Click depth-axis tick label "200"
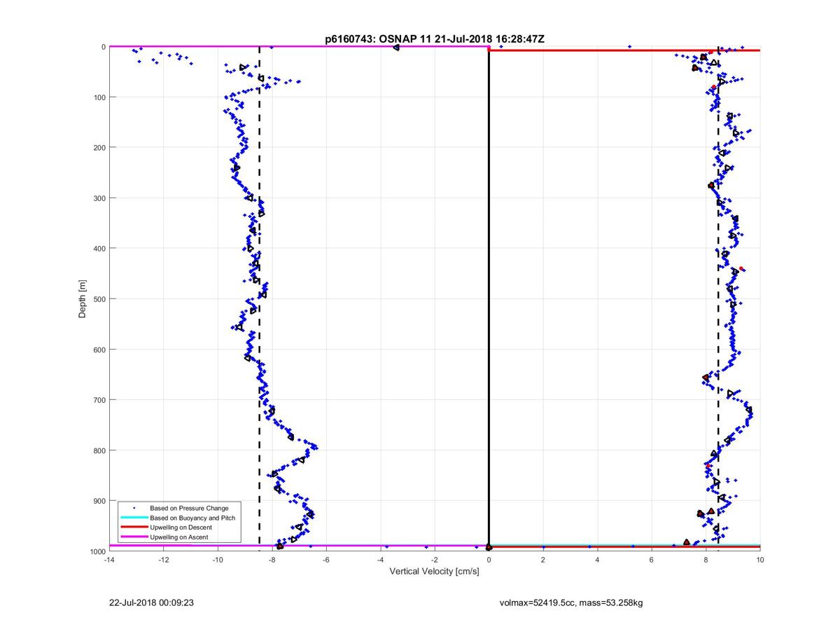 [99, 147]
